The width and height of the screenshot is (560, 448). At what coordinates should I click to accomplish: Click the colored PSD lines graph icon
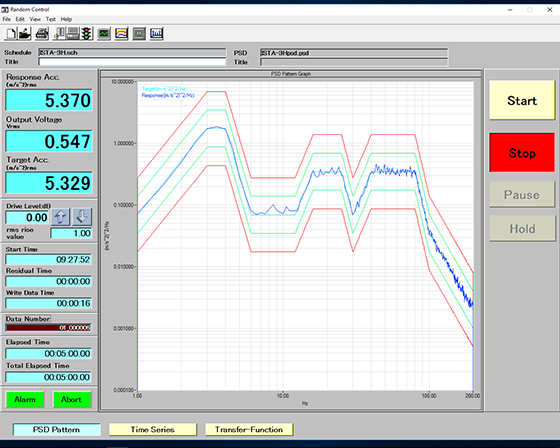(121, 34)
